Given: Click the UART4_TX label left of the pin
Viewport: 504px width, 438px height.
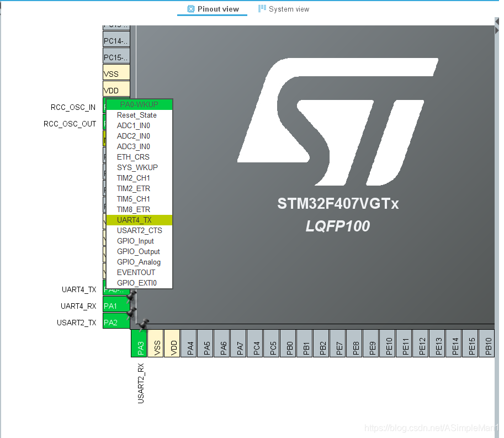Looking at the screenshot, I should click(x=79, y=290).
